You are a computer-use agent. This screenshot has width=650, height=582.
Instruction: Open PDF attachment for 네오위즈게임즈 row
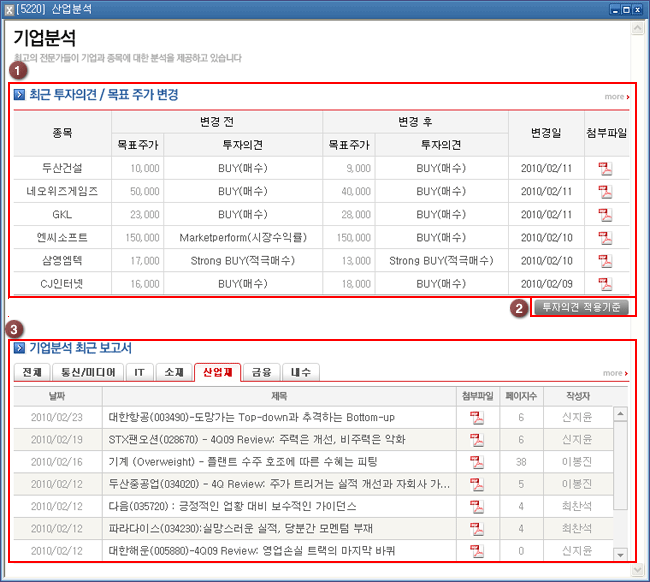point(605,191)
